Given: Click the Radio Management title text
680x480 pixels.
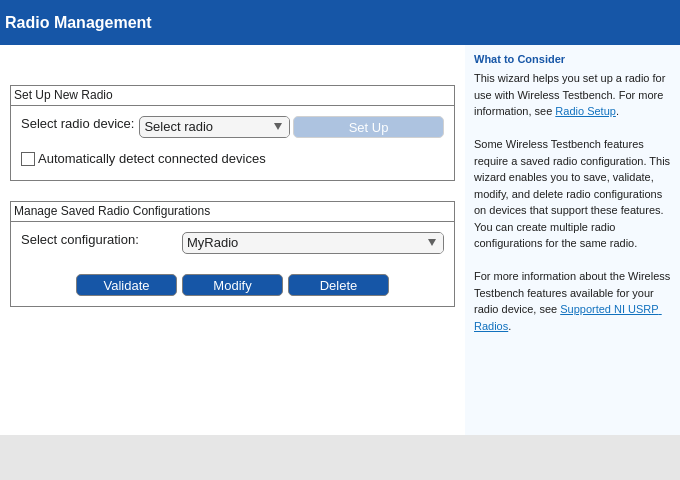Looking at the screenshot, I should 78,23.
